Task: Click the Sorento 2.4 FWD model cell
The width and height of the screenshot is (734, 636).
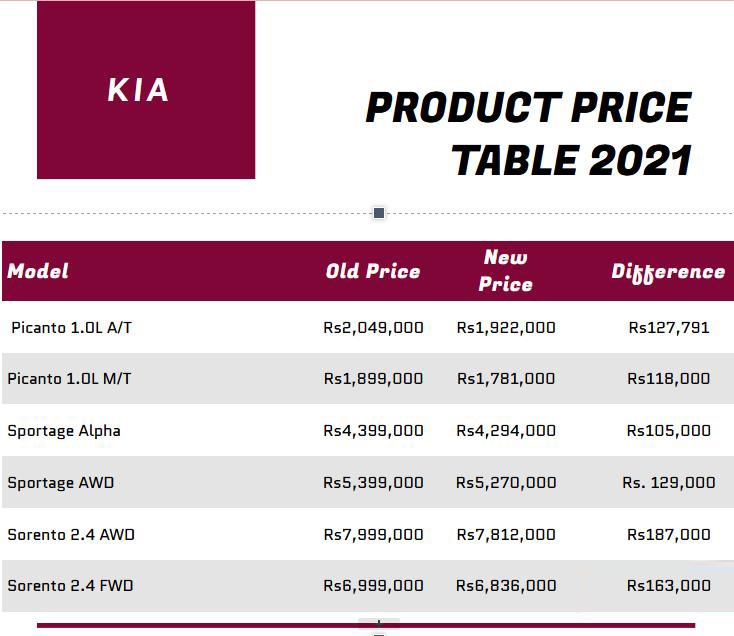Action: (x=70, y=585)
